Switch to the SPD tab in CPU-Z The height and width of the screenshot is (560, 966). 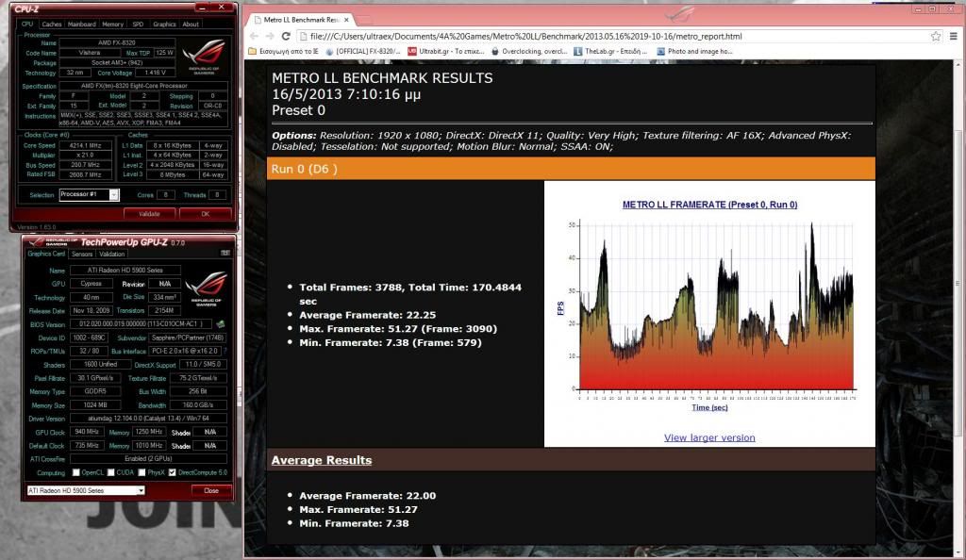click(138, 24)
